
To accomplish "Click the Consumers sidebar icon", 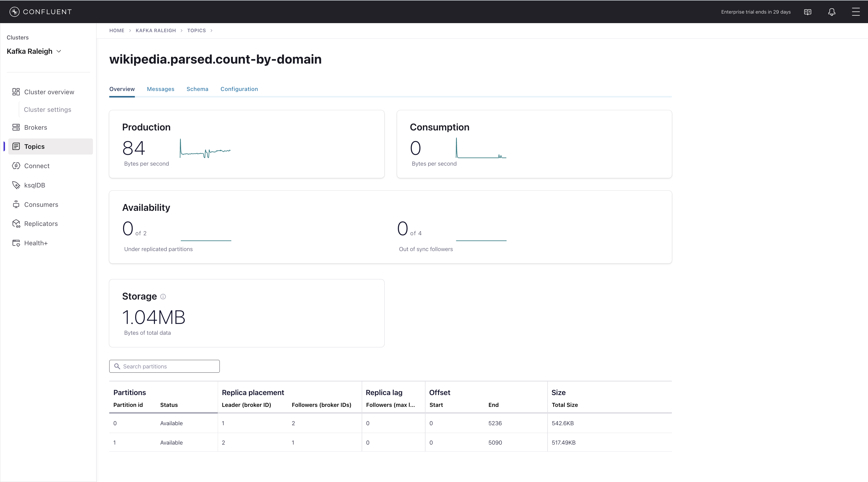I will [16, 205].
